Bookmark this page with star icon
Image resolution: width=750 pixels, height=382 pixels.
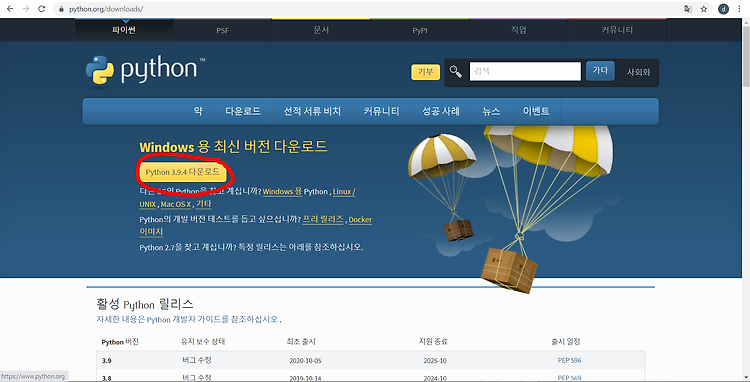(x=704, y=9)
